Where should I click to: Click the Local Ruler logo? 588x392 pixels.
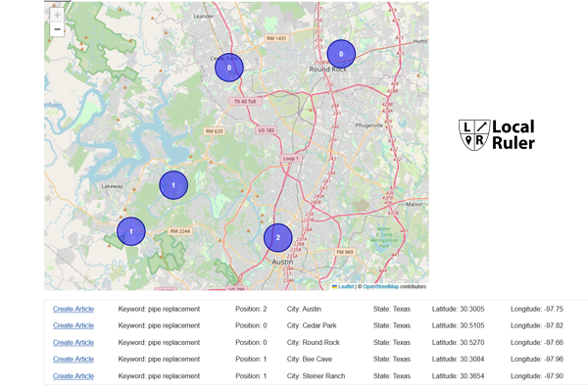497,135
